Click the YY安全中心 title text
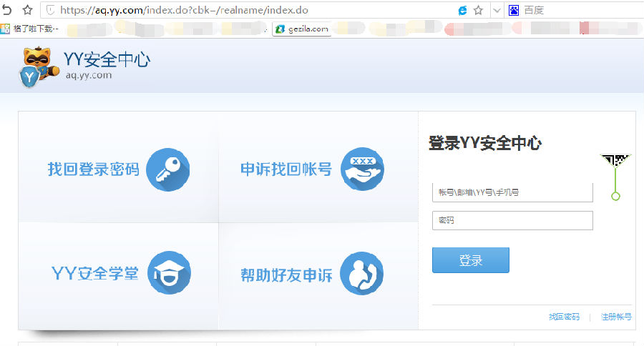The width and height of the screenshot is (644, 346). point(107,59)
